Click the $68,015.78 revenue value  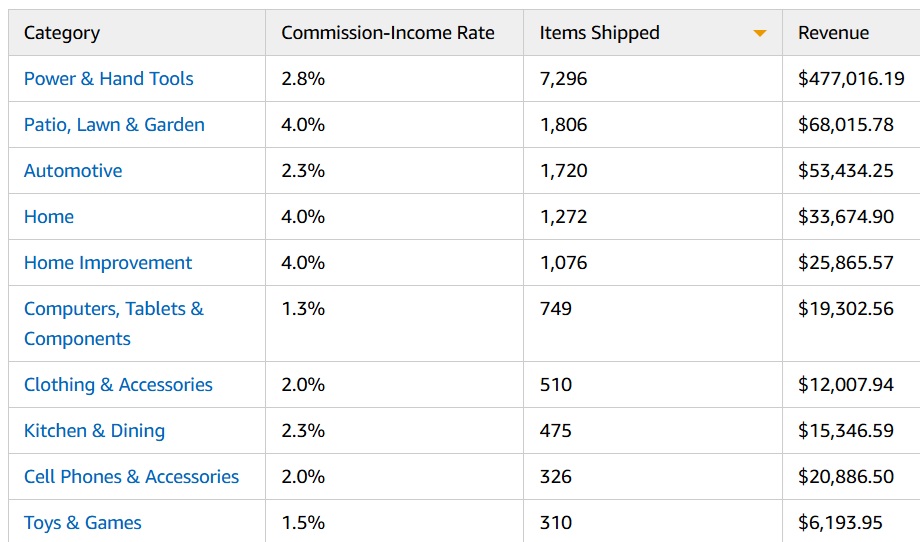(x=846, y=125)
